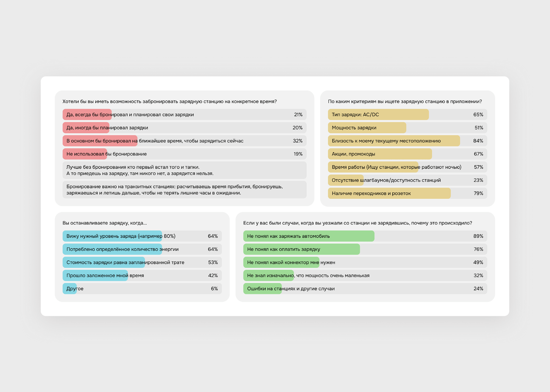This screenshot has width=550, height=392.
Task: Click the 21% value in the booking question
Action: click(298, 115)
